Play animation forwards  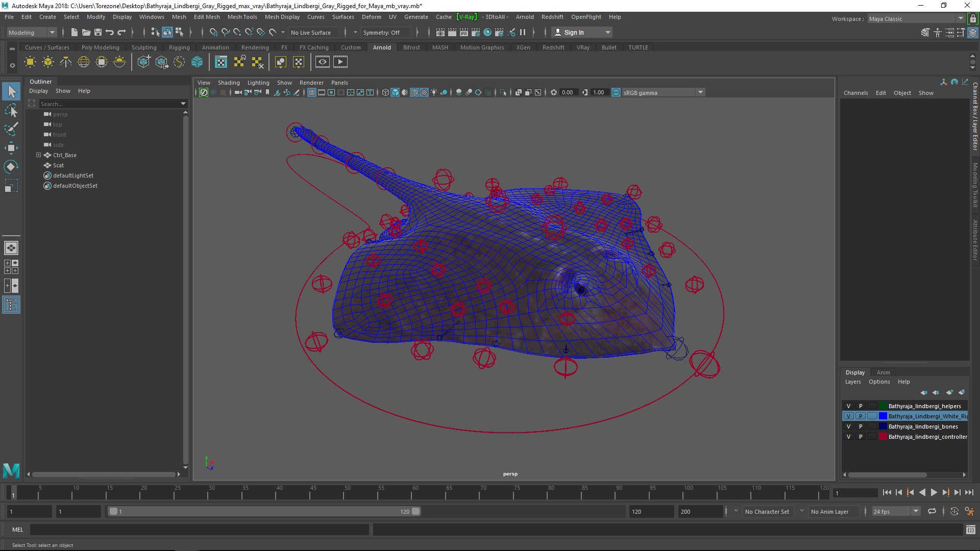(x=934, y=492)
